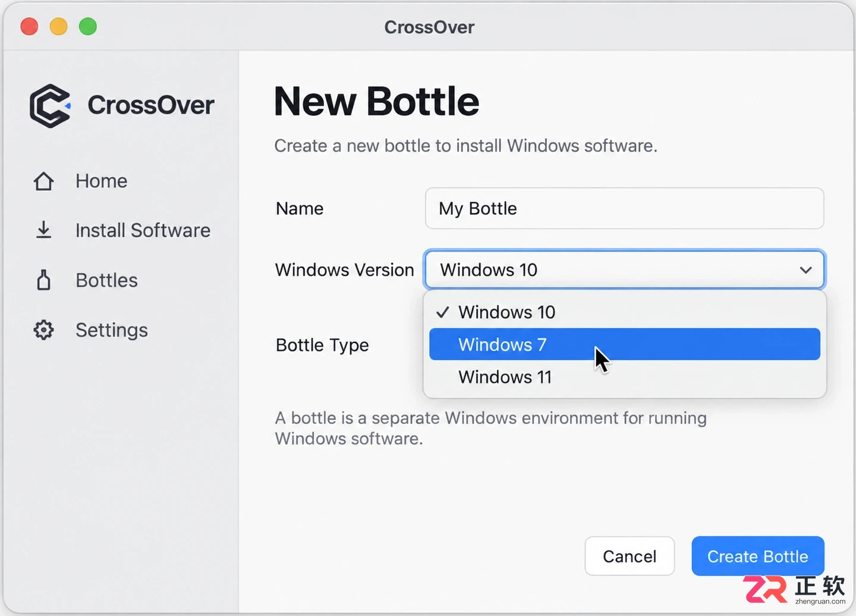Click the red close window button
856x616 pixels.
pyautogui.click(x=29, y=27)
